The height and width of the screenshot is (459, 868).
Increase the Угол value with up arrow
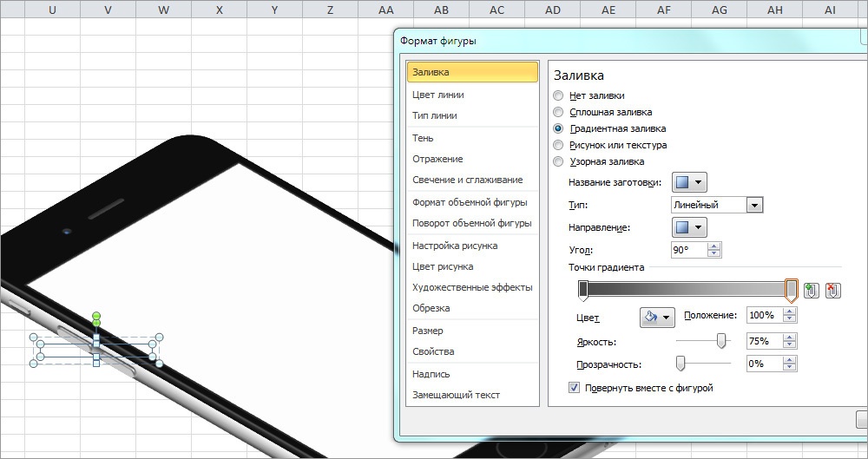(x=714, y=246)
